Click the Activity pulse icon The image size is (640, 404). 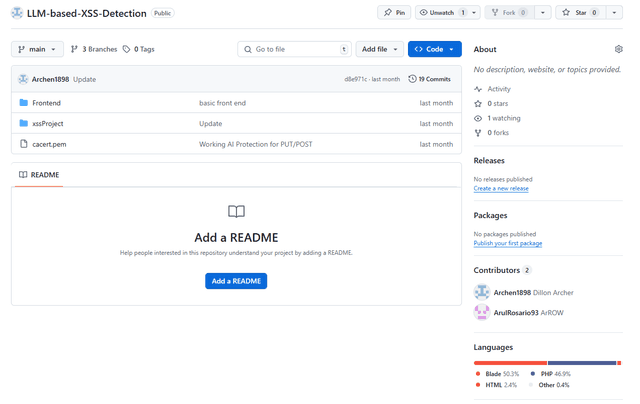(478, 89)
